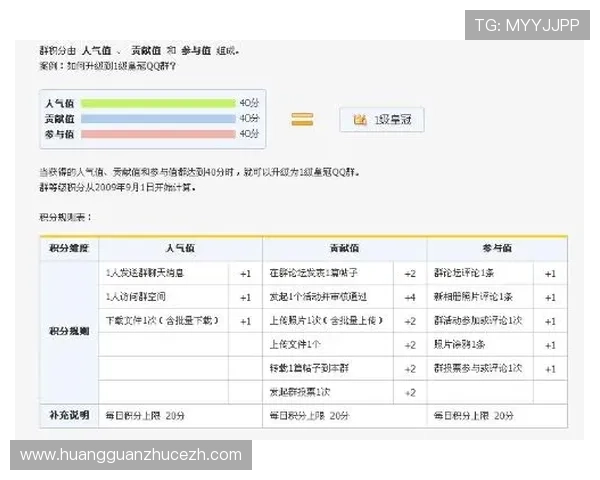Click the cell '发起1个活动并审核通过'
The height and width of the screenshot is (480, 600).
328,297
